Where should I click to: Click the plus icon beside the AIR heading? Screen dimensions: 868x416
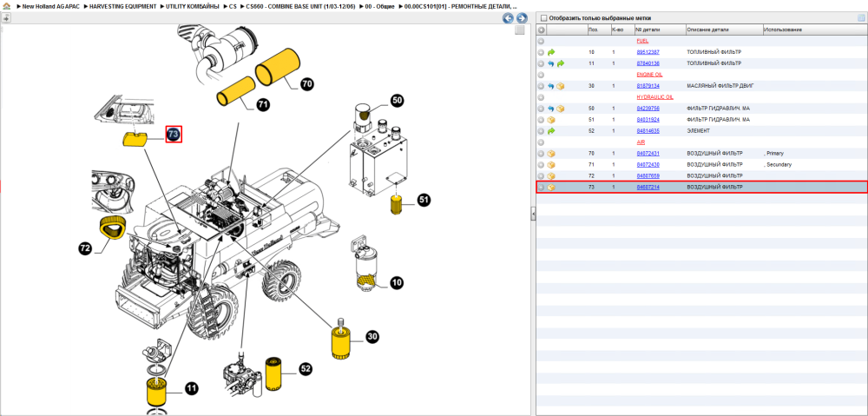[x=542, y=142]
